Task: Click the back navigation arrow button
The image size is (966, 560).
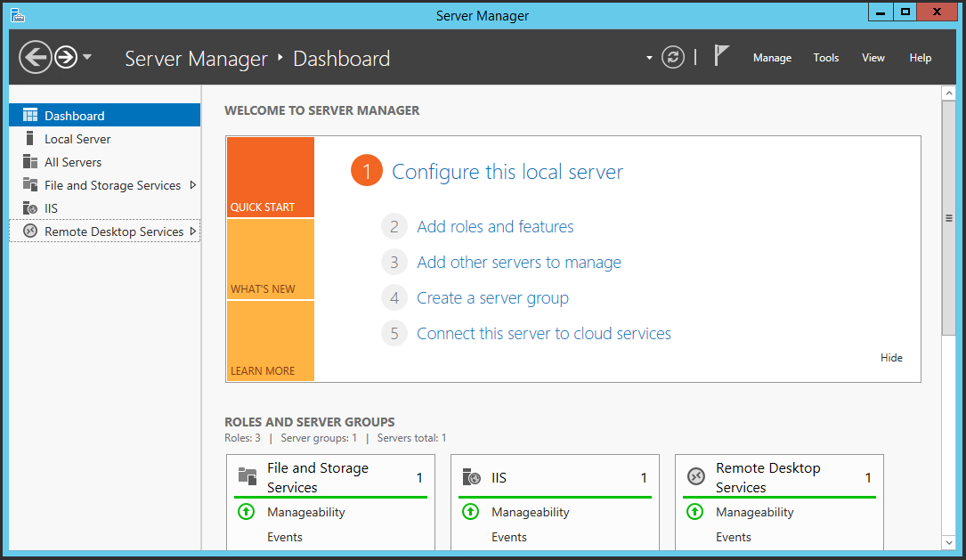Action: tap(35, 58)
